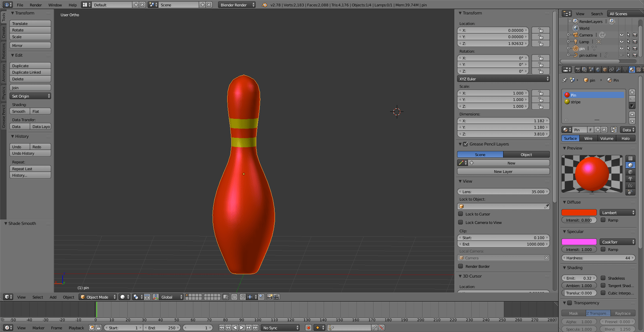Enable the Shadeless checkbox
The height and width of the screenshot is (332, 644).
(x=603, y=278)
